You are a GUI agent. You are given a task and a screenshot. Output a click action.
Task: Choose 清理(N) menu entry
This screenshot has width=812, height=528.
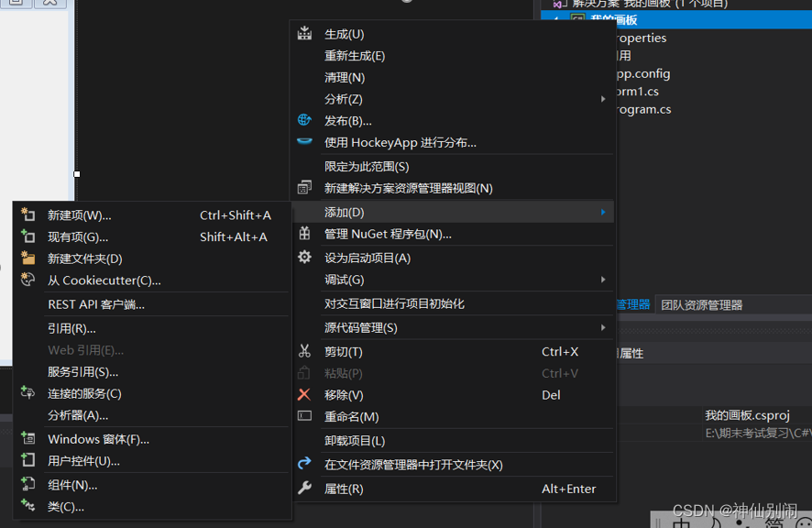point(453,78)
